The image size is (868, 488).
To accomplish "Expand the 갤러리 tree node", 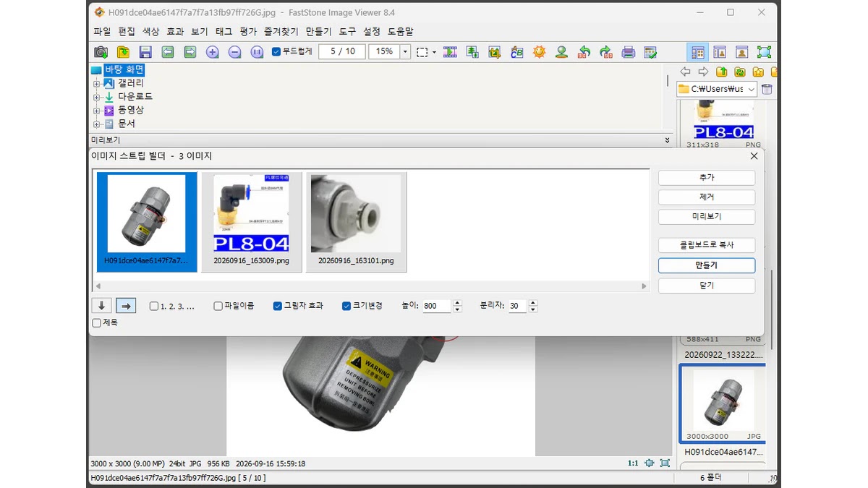I will 96,84.
